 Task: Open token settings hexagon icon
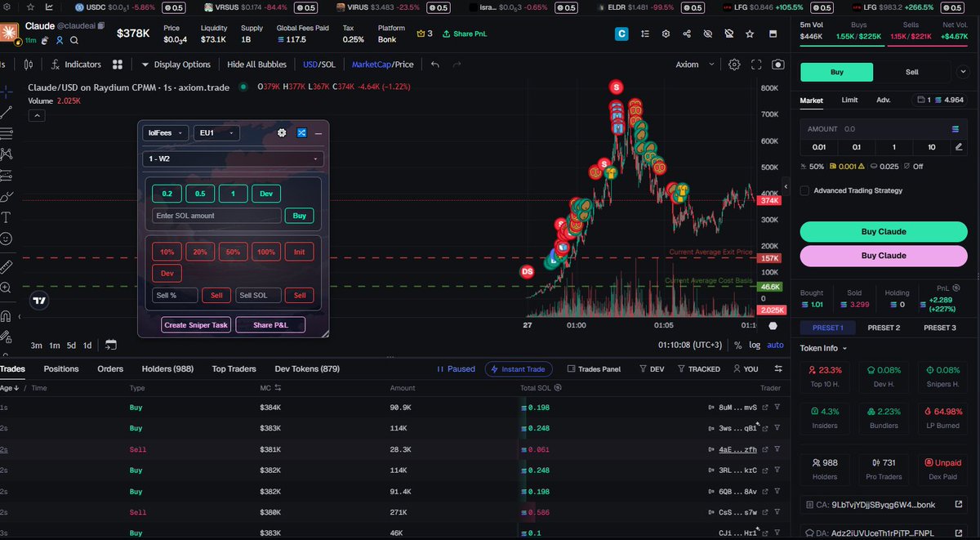(x=666, y=34)
